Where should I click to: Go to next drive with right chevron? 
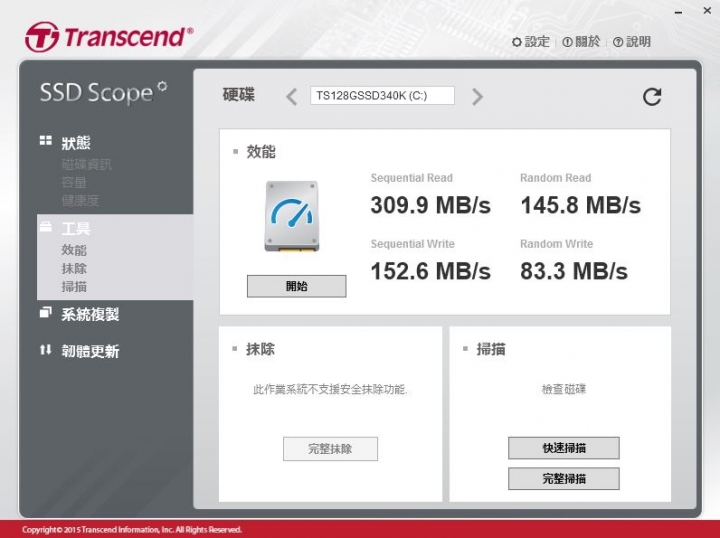pyautogui.click(x=478, y=97)
